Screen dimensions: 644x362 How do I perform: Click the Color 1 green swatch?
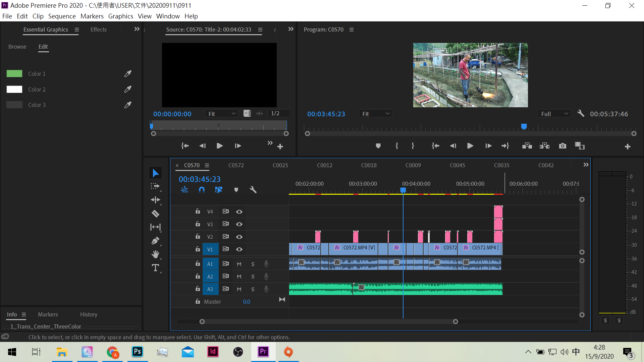pyautogui.click(x=14, y=74)
